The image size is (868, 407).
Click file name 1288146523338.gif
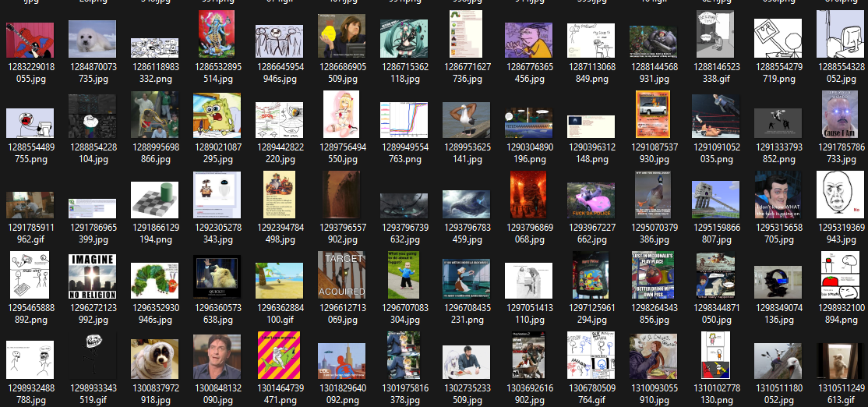tap(716, 73)
